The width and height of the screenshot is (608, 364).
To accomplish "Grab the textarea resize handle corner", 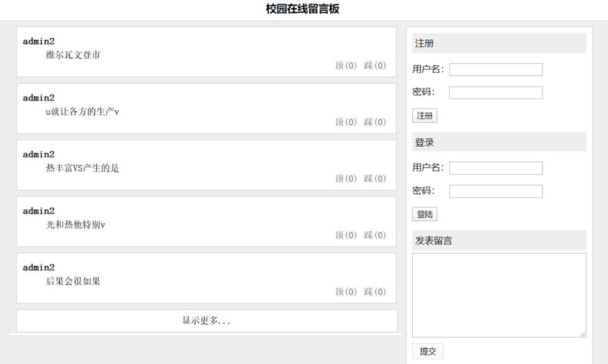I will [x=583, y=334].
